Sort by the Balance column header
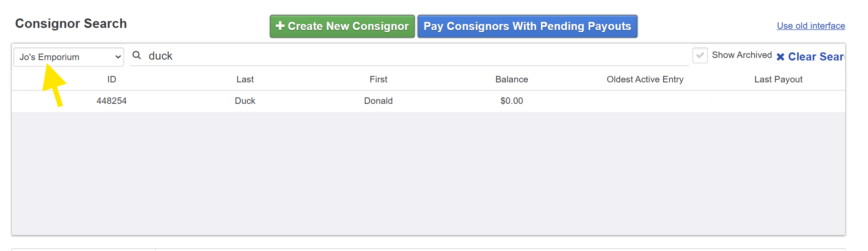This screenshot has height=251, width=868. pyautogui.click(x=512, y=79)
